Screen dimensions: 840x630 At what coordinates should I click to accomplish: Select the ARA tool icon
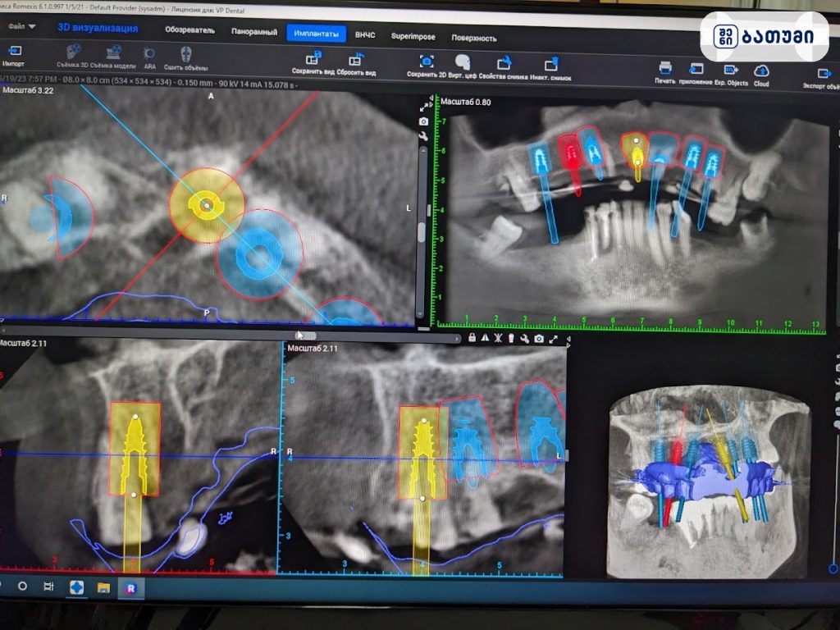coord(149,53)
